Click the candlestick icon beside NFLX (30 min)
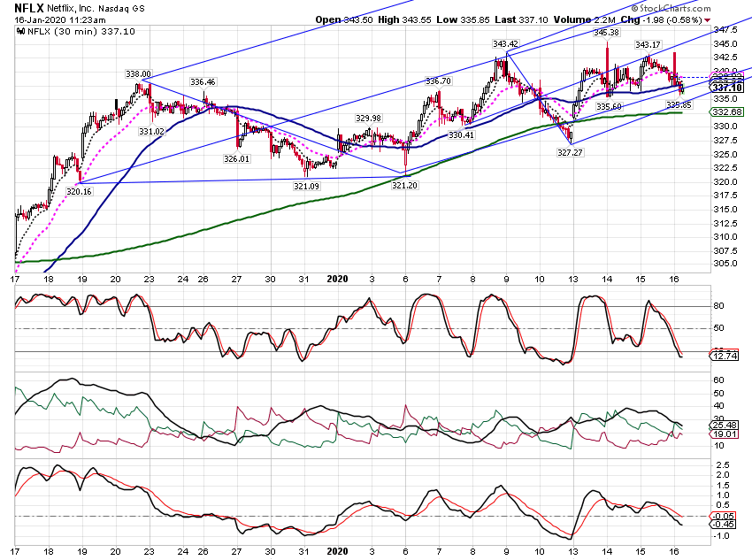Screen dimensions: 752x560 click(20, 32)
